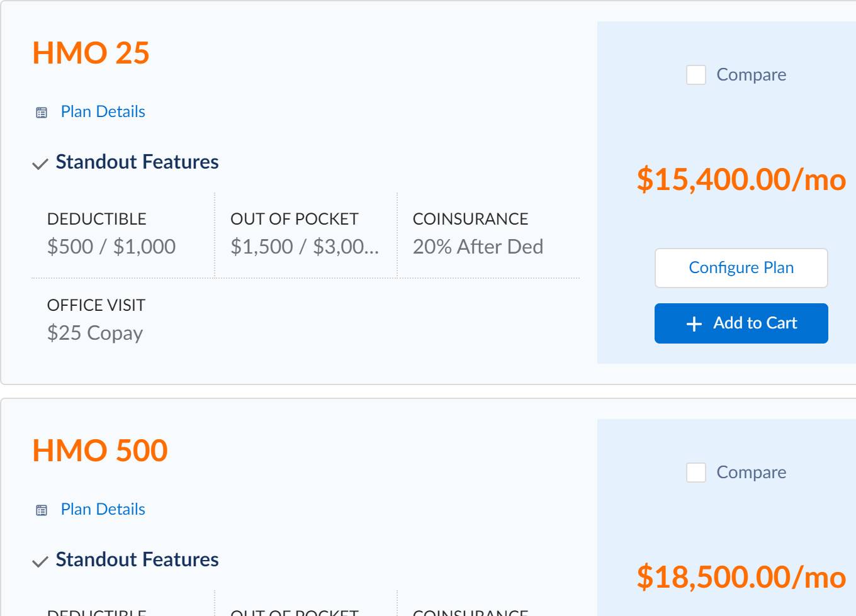Viewport: 856px width, 616px height.
Task: Add the HMO 25 plan to cart
Action: (741, 323)
